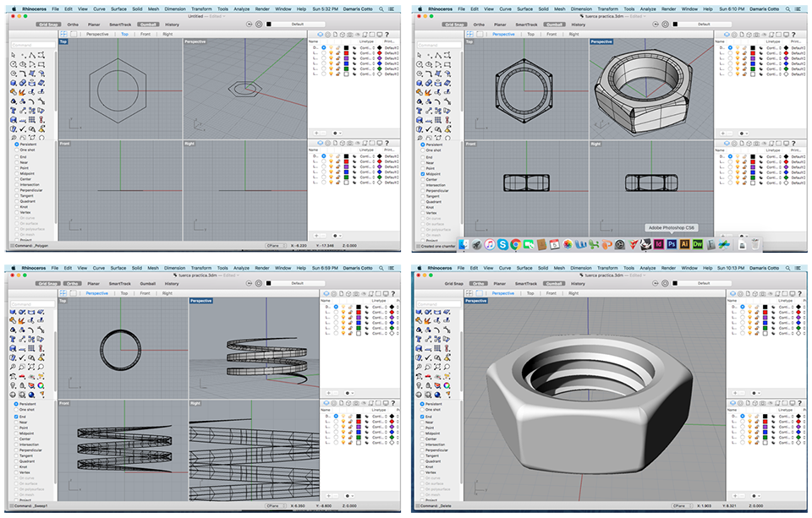This screenshot has width=812, height=518.
Task: Launch Adobe Illustrator from the Dock
Action: click(684, 243)
